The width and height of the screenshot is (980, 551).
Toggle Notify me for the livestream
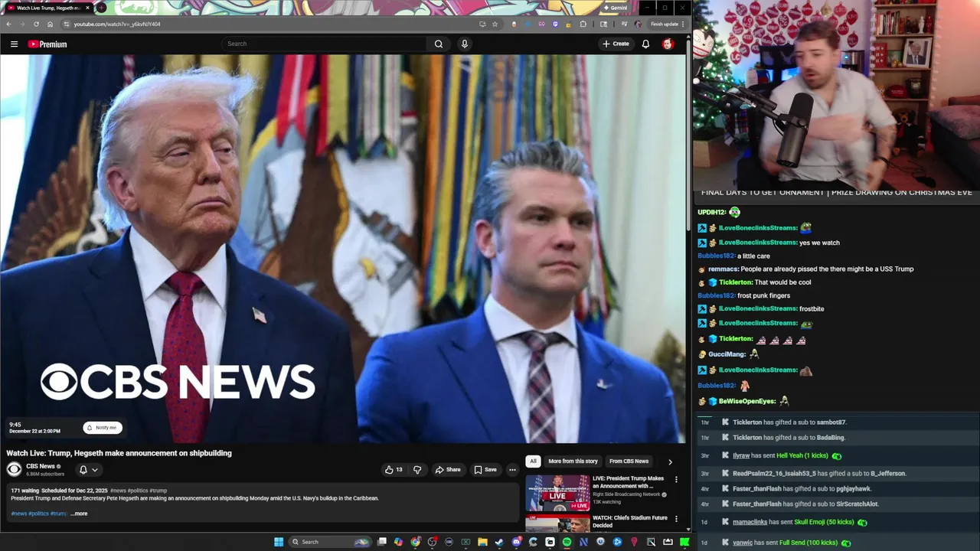click(x=102, y=428)
